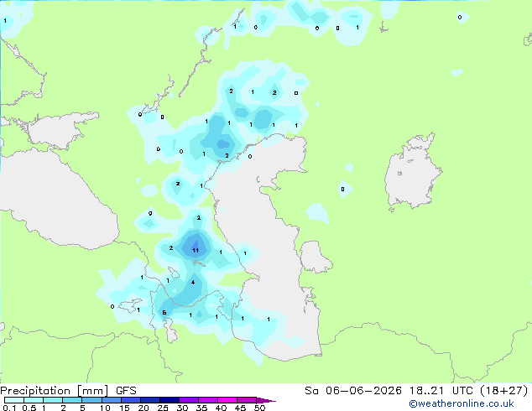Viewport: 532px width, 411px height.
Task: Click the 35–40 mm violet legend swatch
Action: (208, 400)
